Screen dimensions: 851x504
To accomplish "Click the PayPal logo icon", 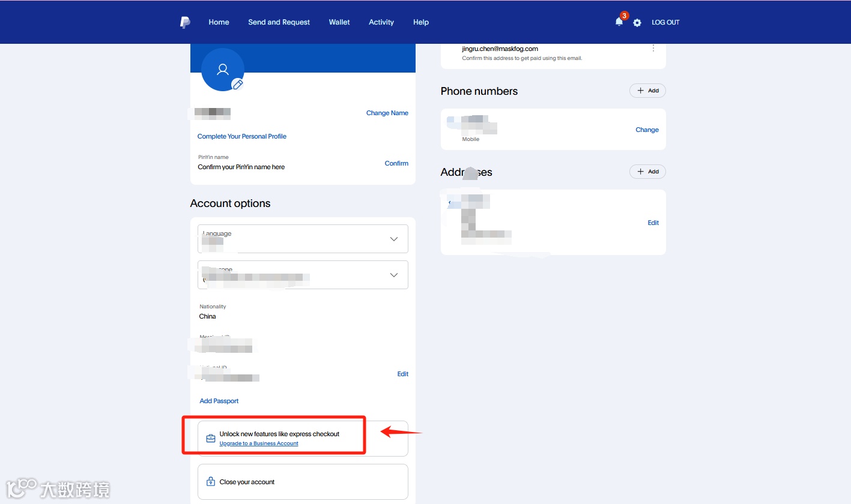I will (185, 22).
